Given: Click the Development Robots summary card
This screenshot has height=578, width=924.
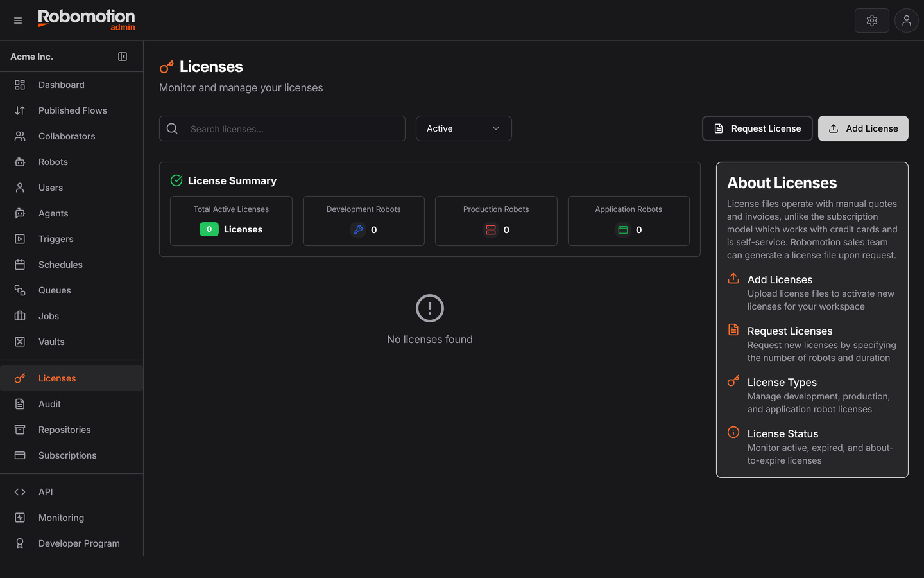Looking at the screenshot, I should click(364, 221).
